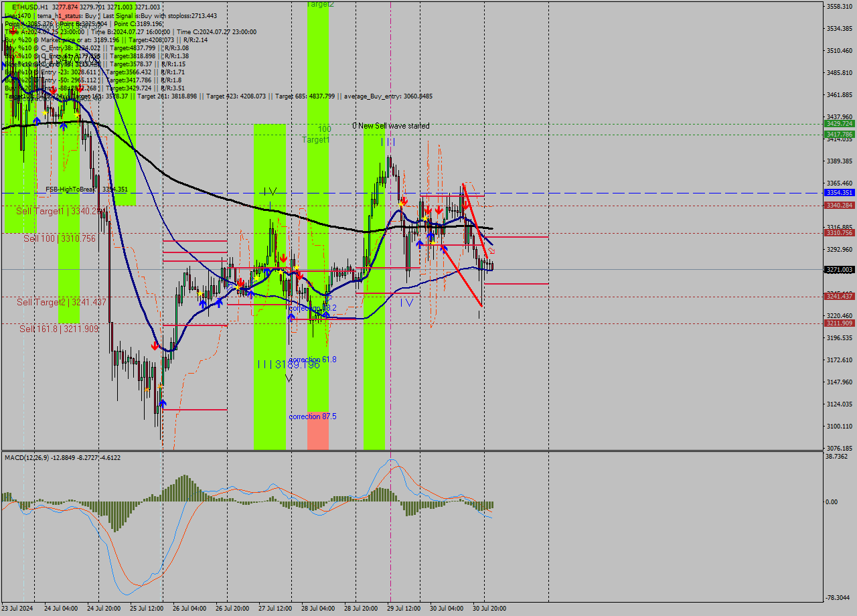The height and width of the screenshot is (616, 857).
Task: Click the red 3340.284 price tag
Action: click(840, 206)
